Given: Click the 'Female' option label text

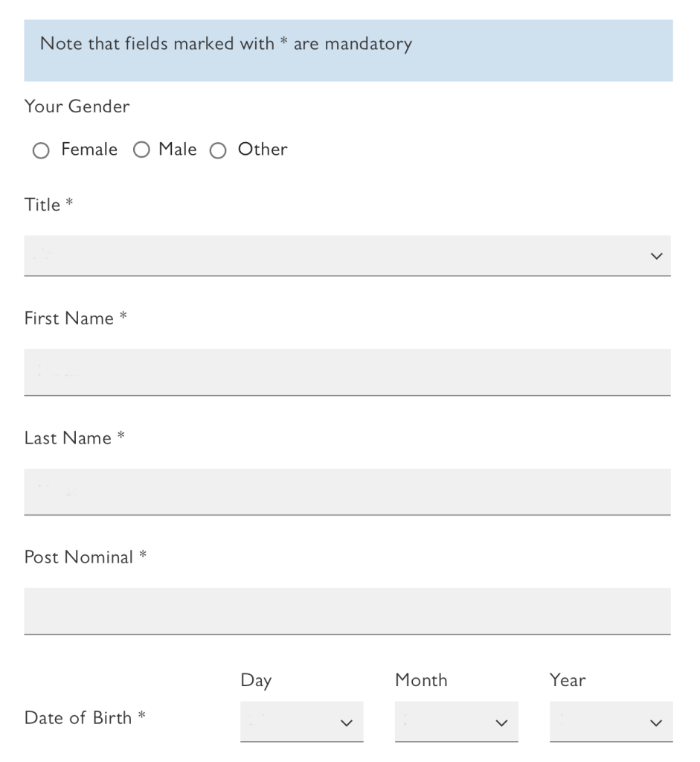Looking at the screenshot, I should (89, 150).
